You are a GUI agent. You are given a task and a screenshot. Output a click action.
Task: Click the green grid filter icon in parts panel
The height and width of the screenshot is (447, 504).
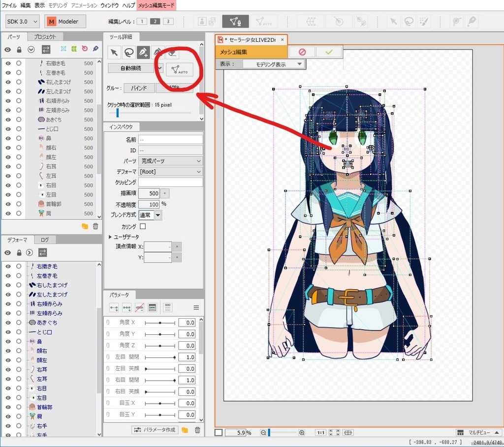tap(74, 49)
